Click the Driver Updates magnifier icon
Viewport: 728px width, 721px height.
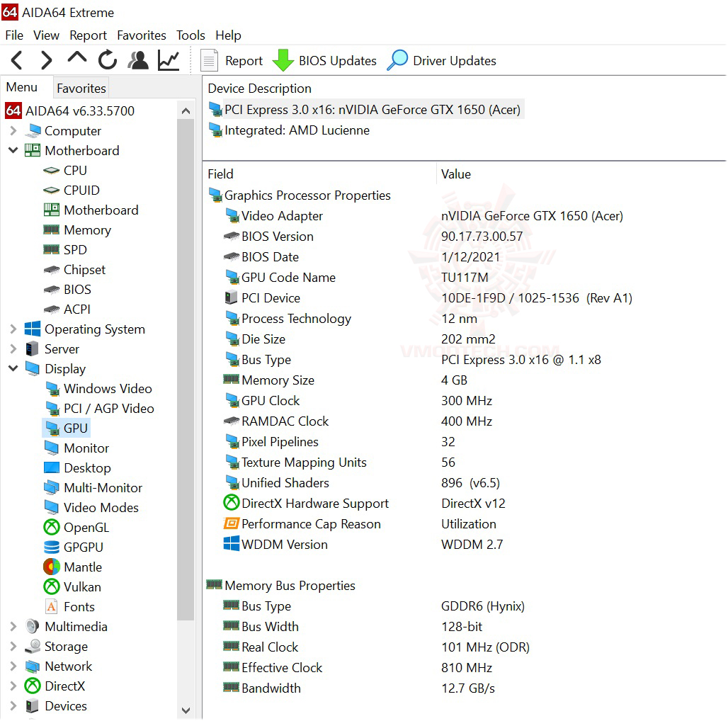(x=397, y=60)
